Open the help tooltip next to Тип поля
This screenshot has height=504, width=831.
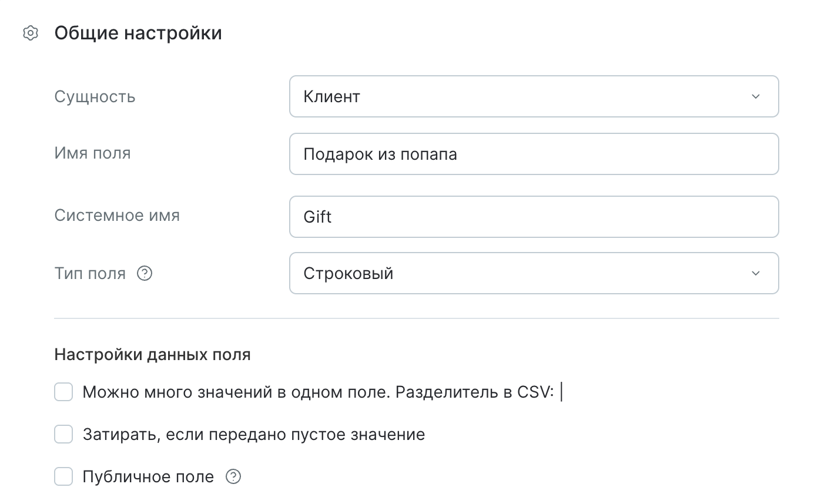[x=144, y=273]
